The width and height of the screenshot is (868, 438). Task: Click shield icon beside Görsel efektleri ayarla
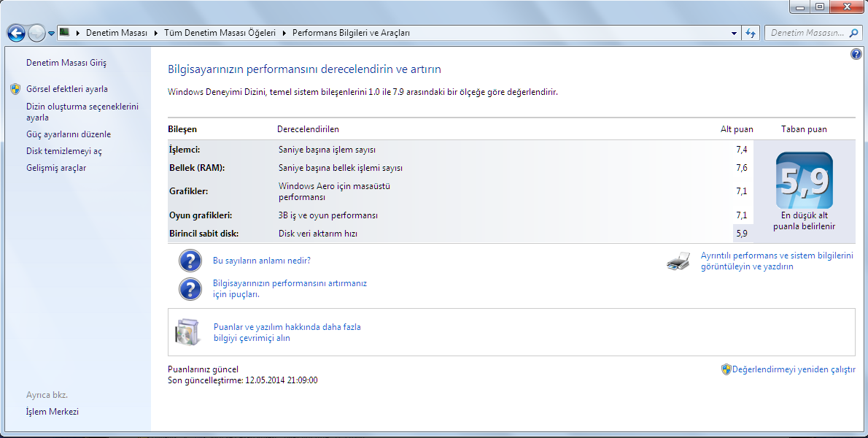(15, 88)
